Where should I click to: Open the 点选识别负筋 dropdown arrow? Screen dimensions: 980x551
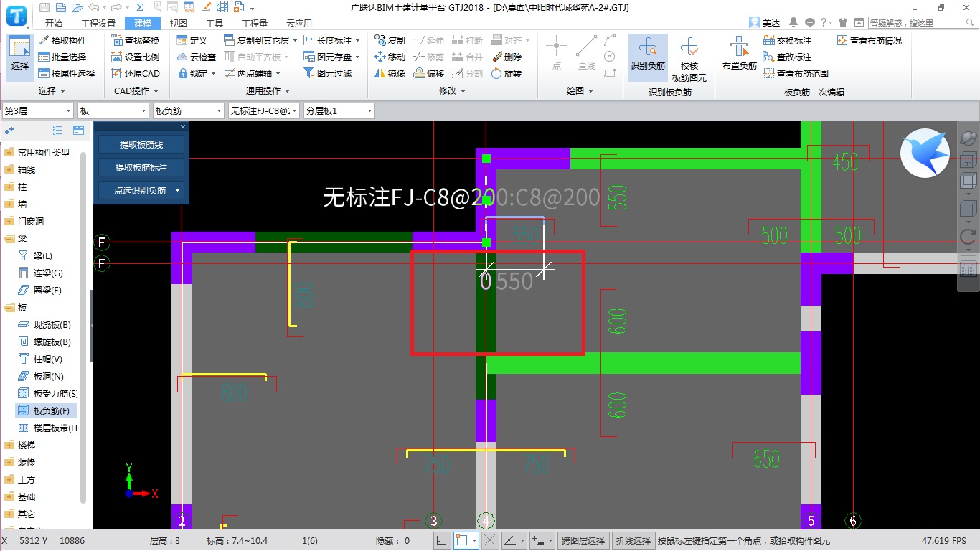tap(176, 191)
